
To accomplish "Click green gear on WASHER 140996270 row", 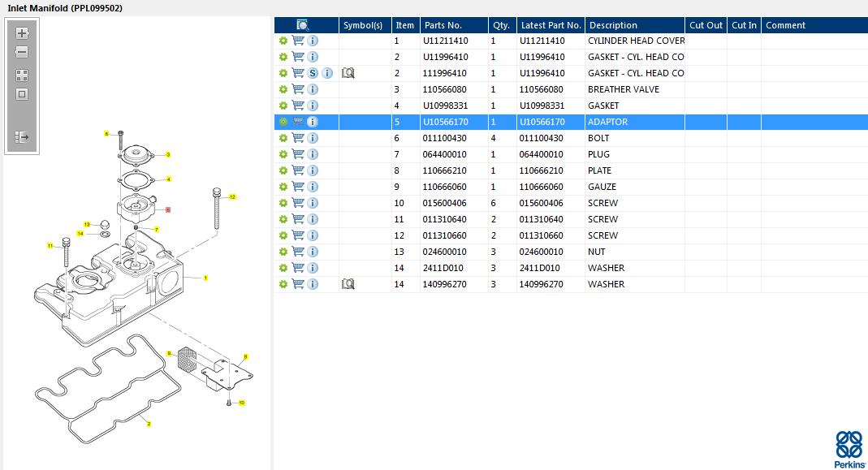I will pyautogui.click(x=283, y=284).
